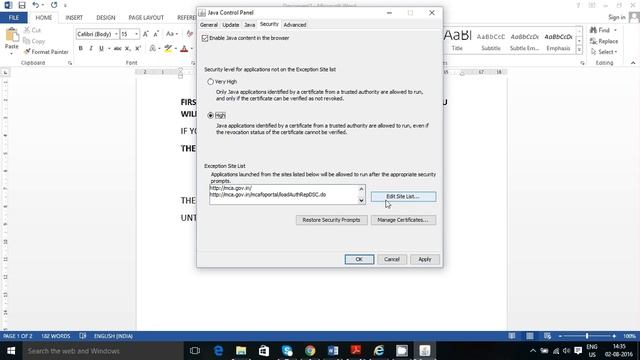The width and height of the screenshot is (640, 360).
Task: Click OK in Java Control Panel
Action: [x=359, y=259]
